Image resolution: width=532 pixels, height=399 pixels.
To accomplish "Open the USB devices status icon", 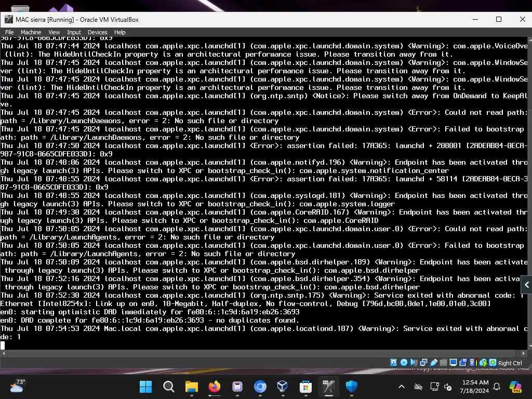I will pos(434,362).
